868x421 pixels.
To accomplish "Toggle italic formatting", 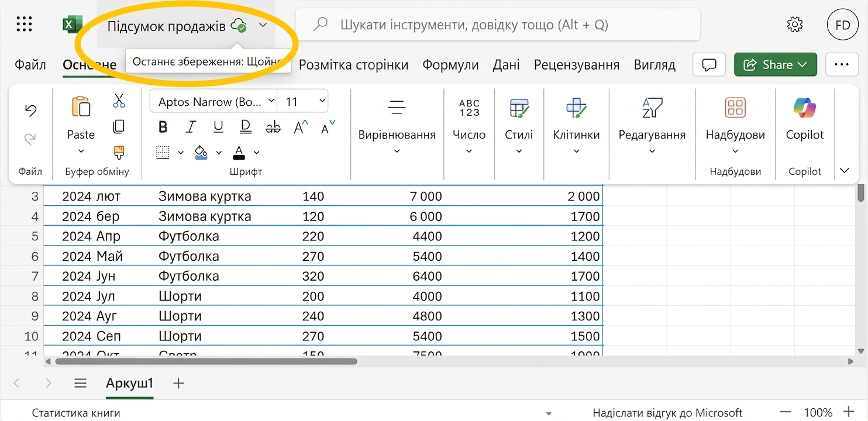I will pos(191,127).
